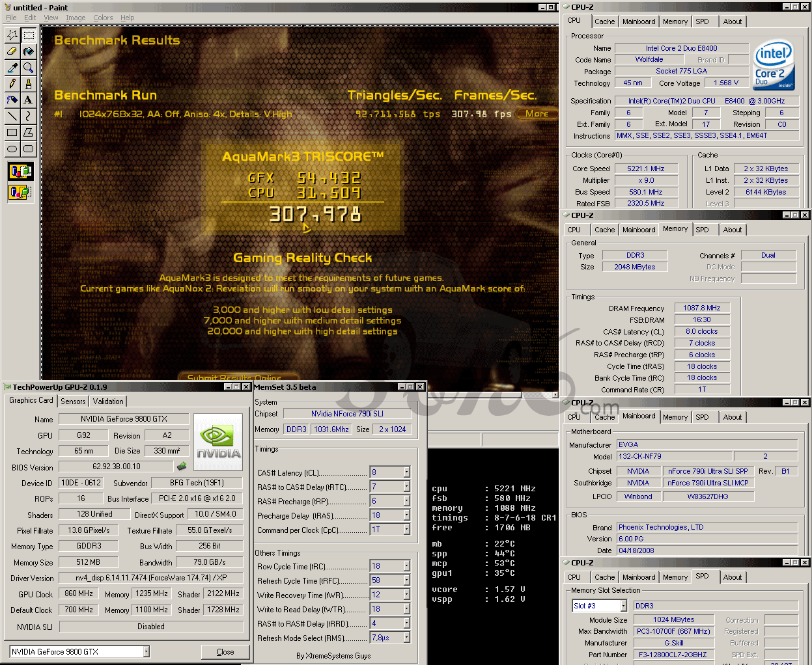Click the GPU-Z BIOS save chip icon
The height and width of the screenshot is (665, 812).
click(182, 466)
